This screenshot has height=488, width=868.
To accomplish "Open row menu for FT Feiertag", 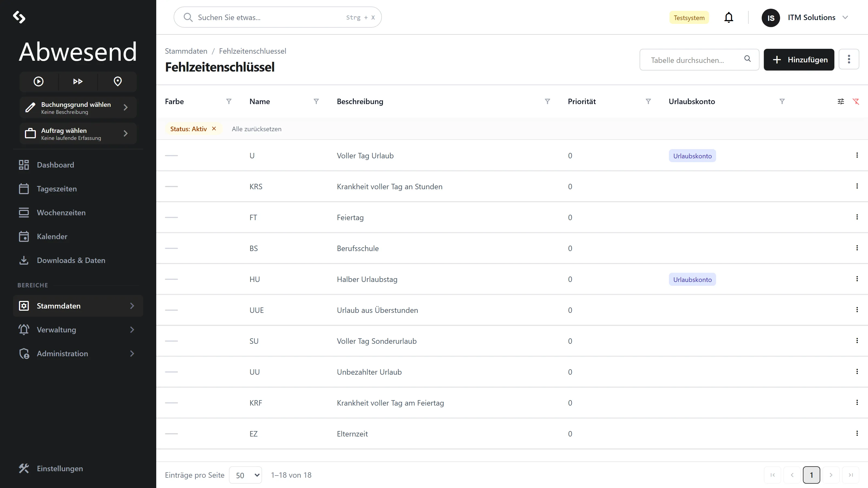I will click(x=857, y=217).
